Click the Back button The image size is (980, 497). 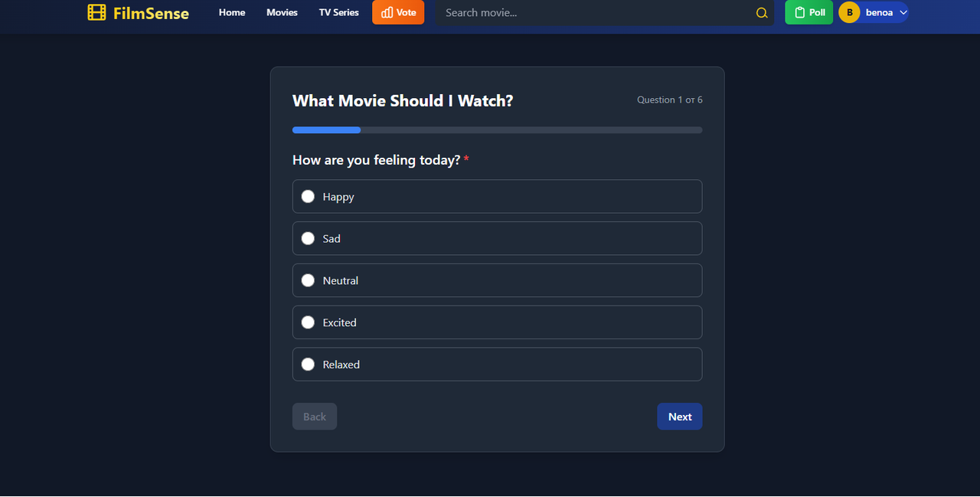(x=315, y=417)
